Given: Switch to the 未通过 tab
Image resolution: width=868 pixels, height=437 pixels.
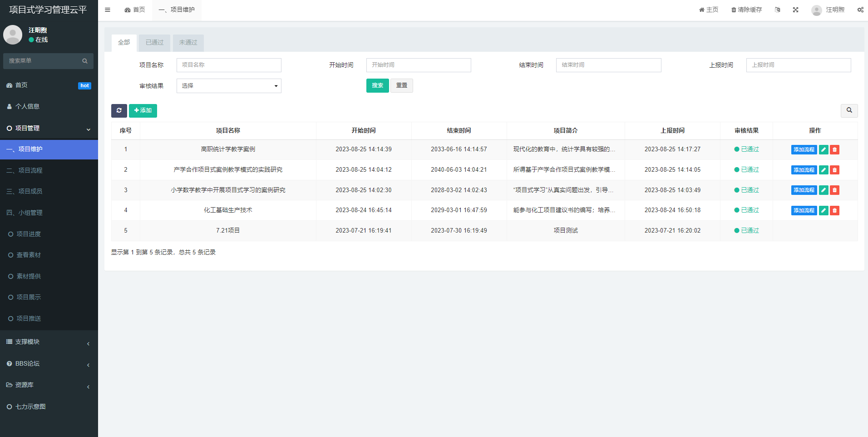Looking at the screenshot, I should [x=188, y=43].
